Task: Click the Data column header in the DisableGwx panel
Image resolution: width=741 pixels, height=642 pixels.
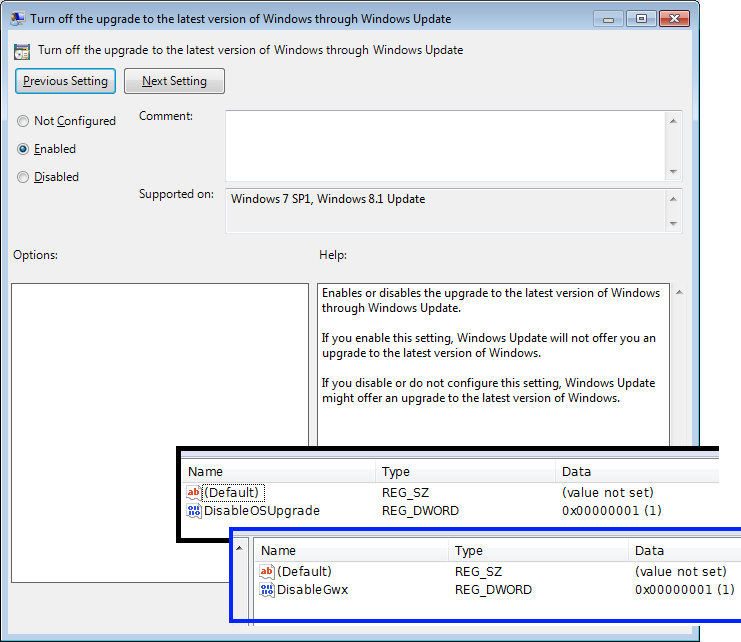Action: [685, 550]
